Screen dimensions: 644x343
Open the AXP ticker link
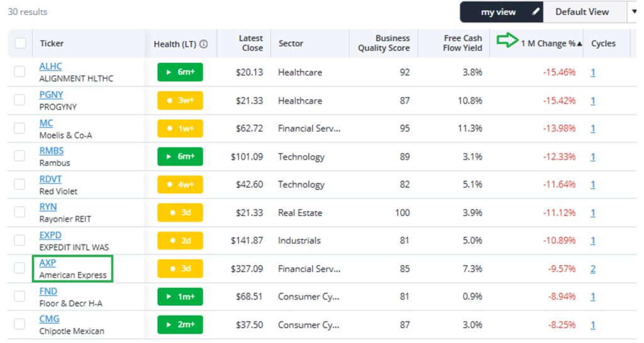[x=48, y=263]
